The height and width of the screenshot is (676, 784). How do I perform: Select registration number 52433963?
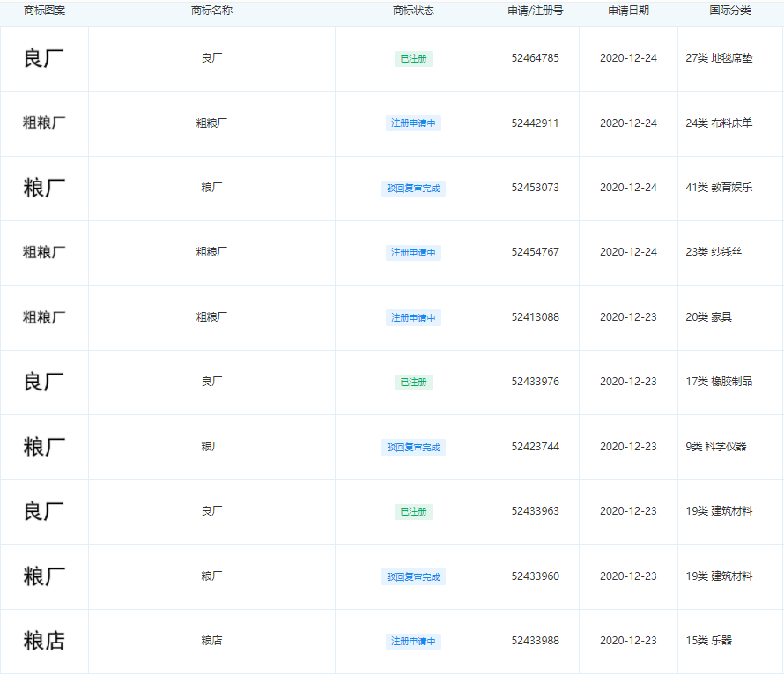coord(535,511)
